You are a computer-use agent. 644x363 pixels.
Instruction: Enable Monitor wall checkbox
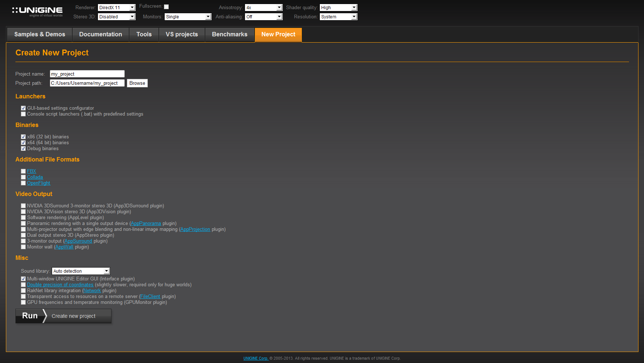(23, 247)
